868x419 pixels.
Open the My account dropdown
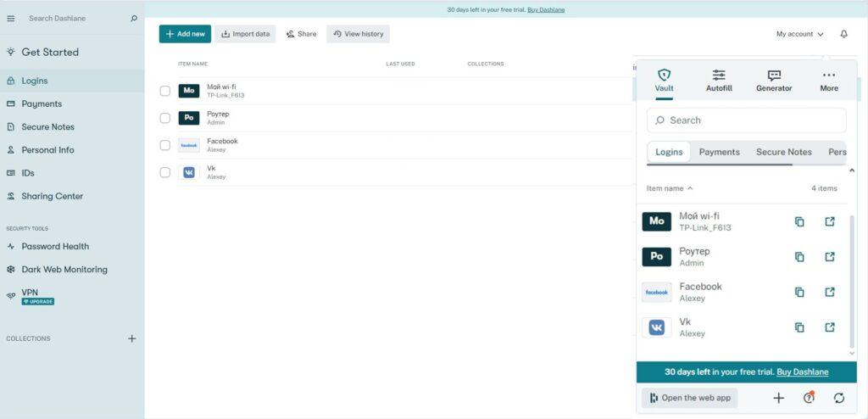[x=800, y=34]
